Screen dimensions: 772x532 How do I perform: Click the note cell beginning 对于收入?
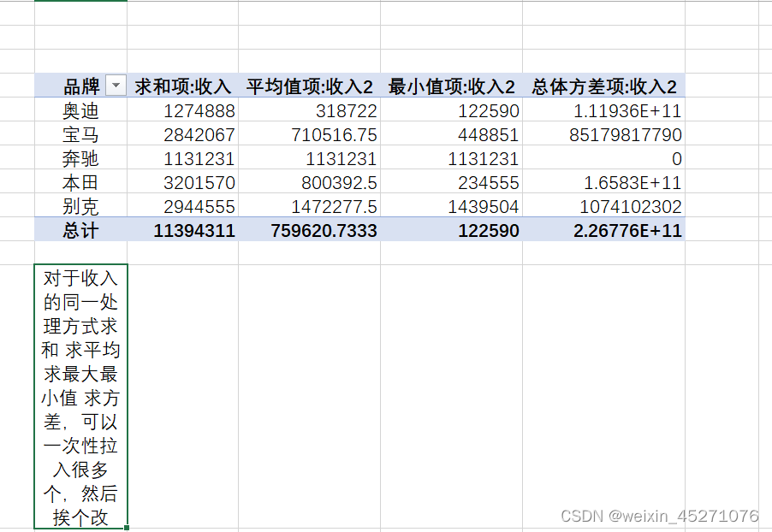tap(80, 397)
